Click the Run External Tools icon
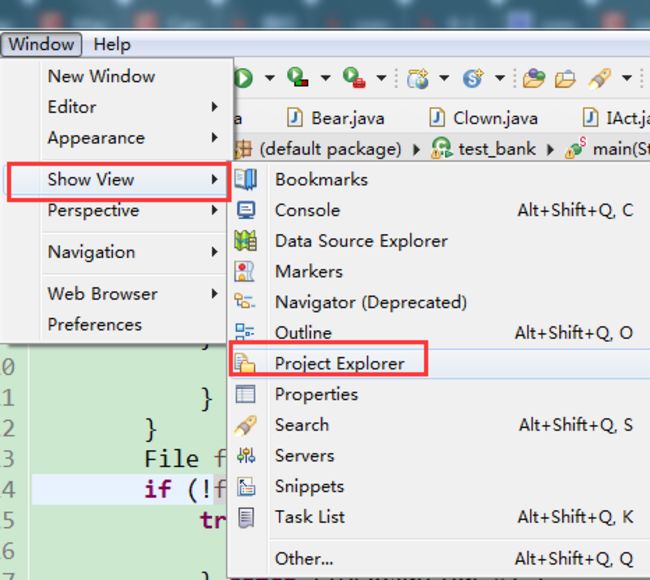The width and height of the screenshot is (650, 580). point(354,77)
